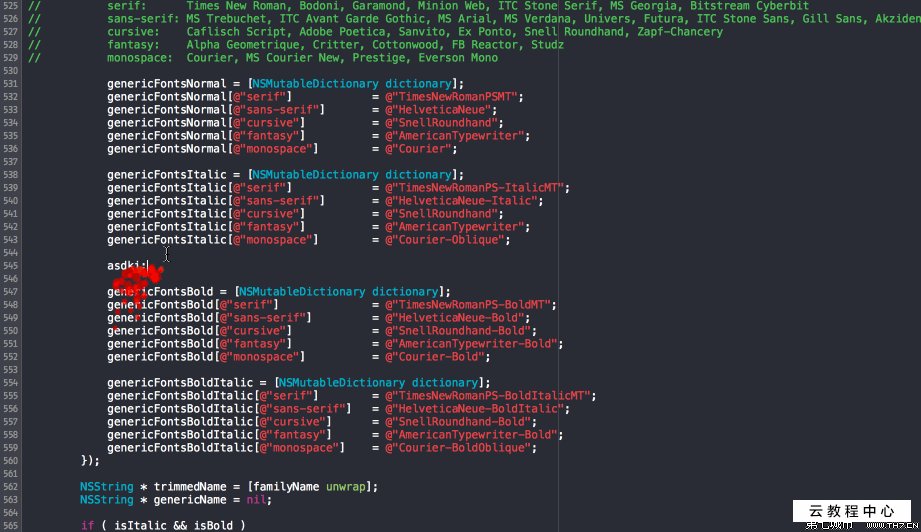Click line number 531 in the gutter
Image resolution: width=921 pixels, height=532 pixels.
coord(11,83)
